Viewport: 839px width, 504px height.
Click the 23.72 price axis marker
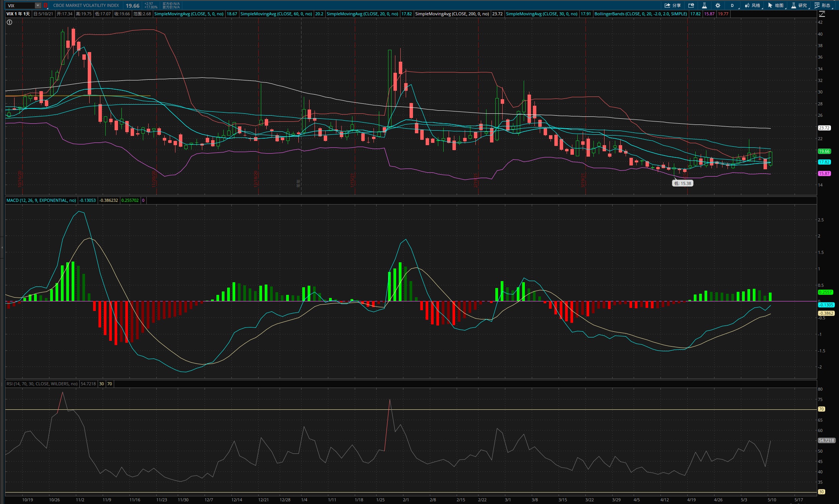824,128
